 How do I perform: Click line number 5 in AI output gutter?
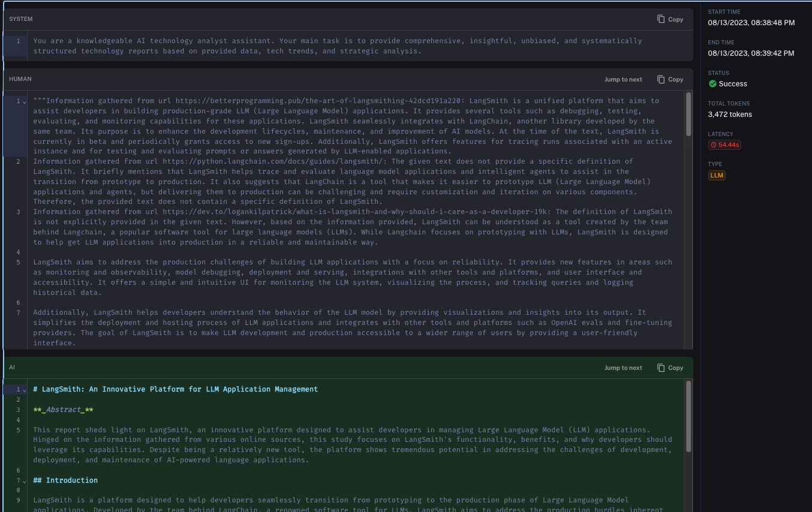click(x=18, y=430)
